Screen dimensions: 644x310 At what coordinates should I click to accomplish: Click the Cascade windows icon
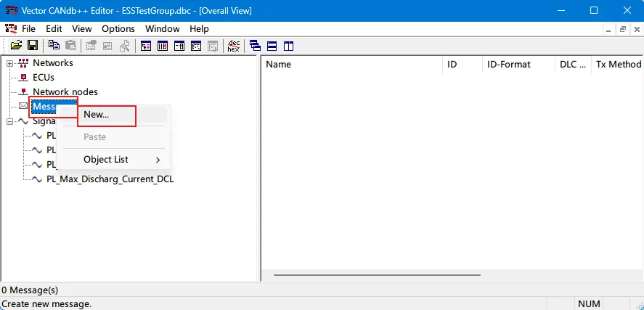click(x=255, y=46)
